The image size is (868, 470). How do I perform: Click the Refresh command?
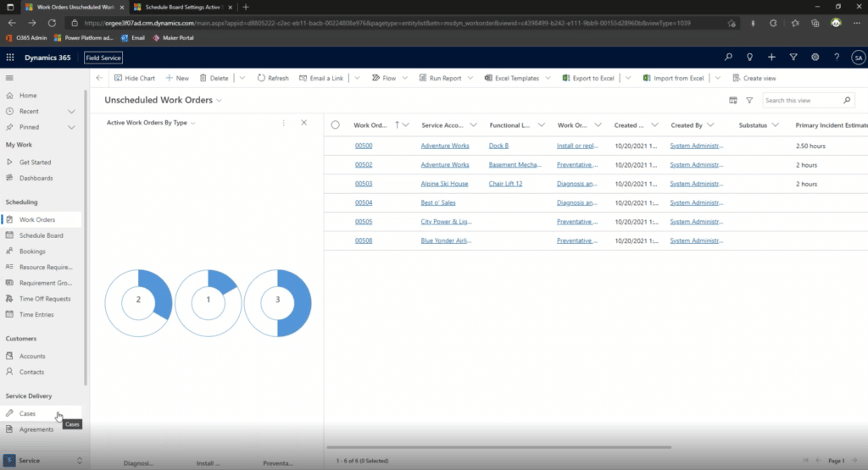coord(273,78)
